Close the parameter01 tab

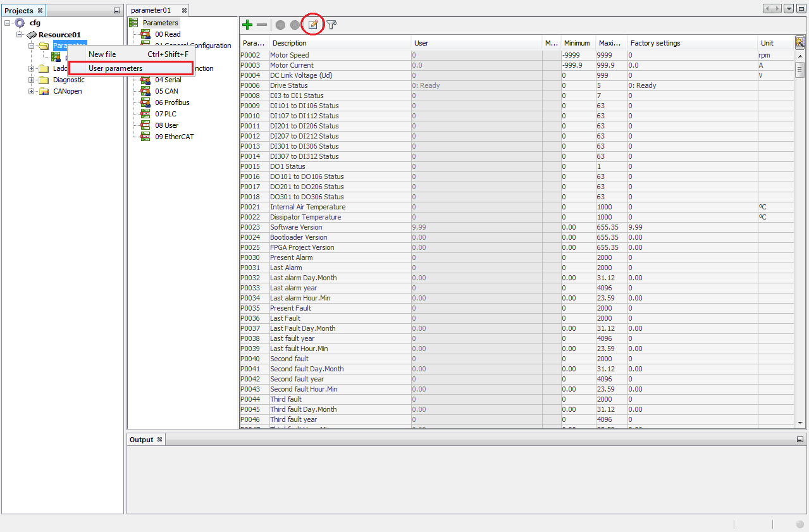(x=184, y=11)
